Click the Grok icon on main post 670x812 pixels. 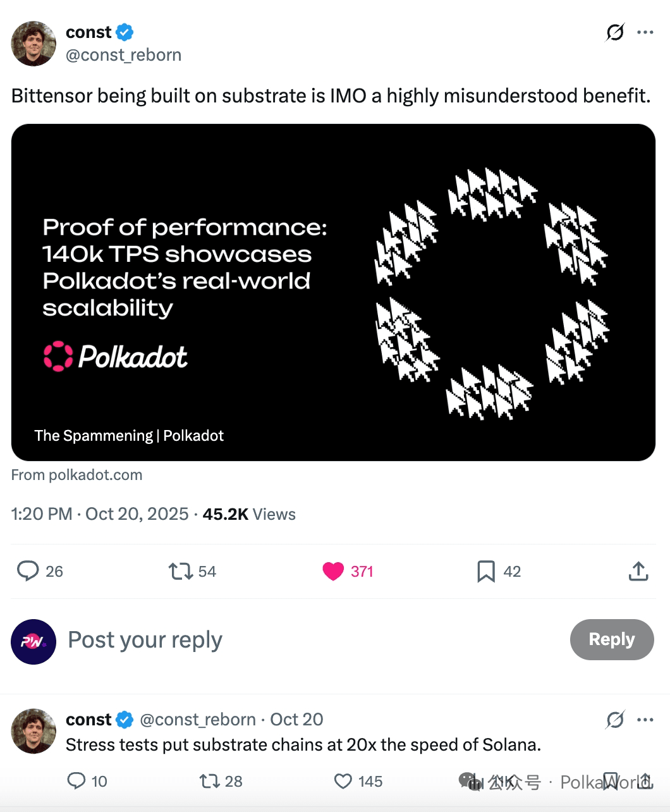pos(615,32)
